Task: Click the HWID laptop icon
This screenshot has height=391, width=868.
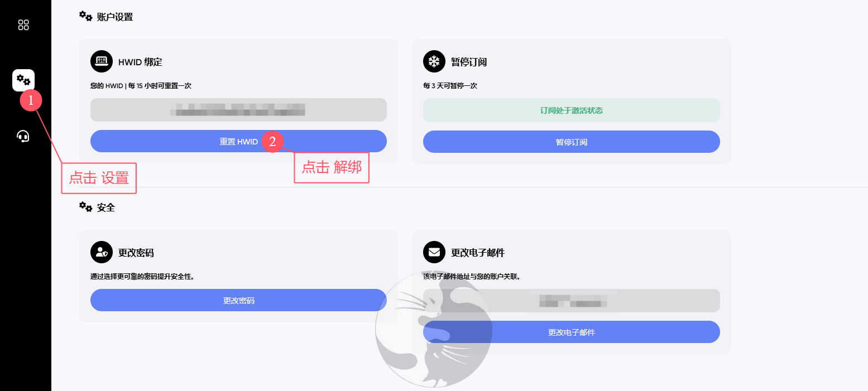Action: tap(102, 61)
